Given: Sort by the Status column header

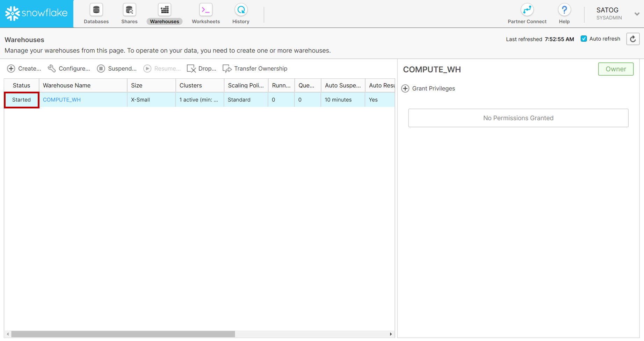Looking at the screenshot, I should [x=21, y=85].
